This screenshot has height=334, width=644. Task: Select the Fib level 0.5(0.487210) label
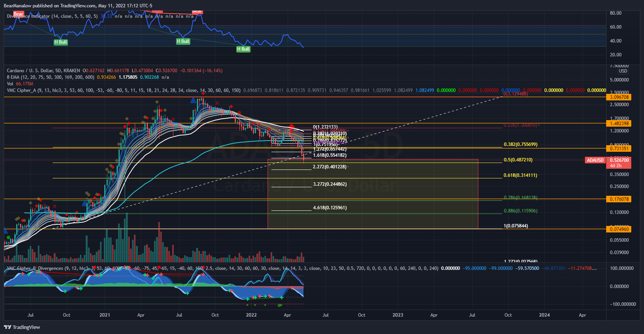click(x=518, y=160)
